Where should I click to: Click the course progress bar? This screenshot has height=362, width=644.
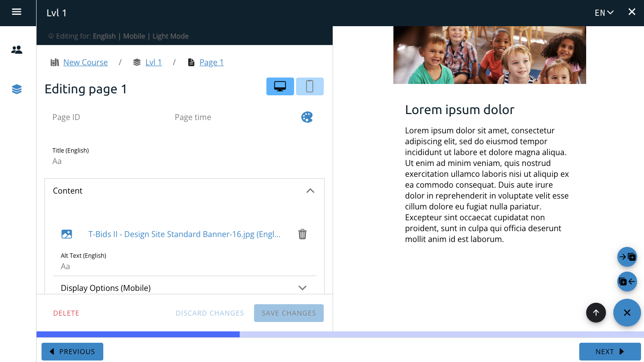pos(340,334)
